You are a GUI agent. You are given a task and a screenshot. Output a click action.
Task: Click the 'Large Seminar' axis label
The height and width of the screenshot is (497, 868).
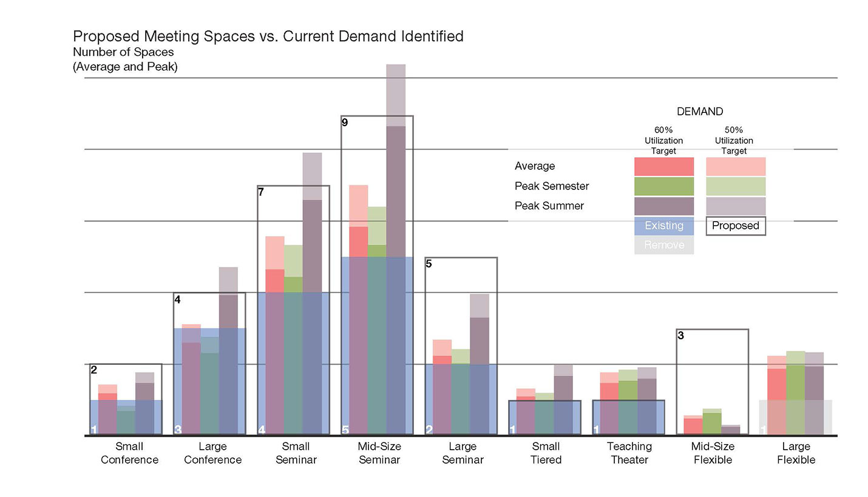(463, 453)
